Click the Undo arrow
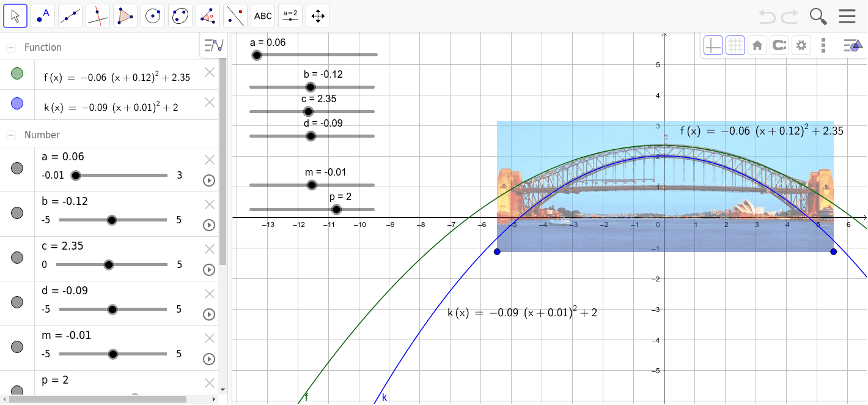Screen dimensions: 868x405 (767, 16)
